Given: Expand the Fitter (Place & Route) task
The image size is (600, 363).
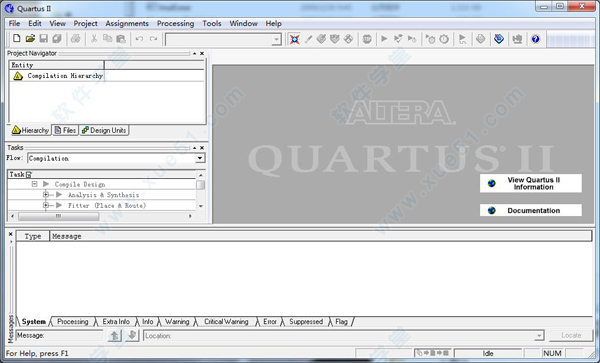Looking at the screenshot, I should point(46,205).
